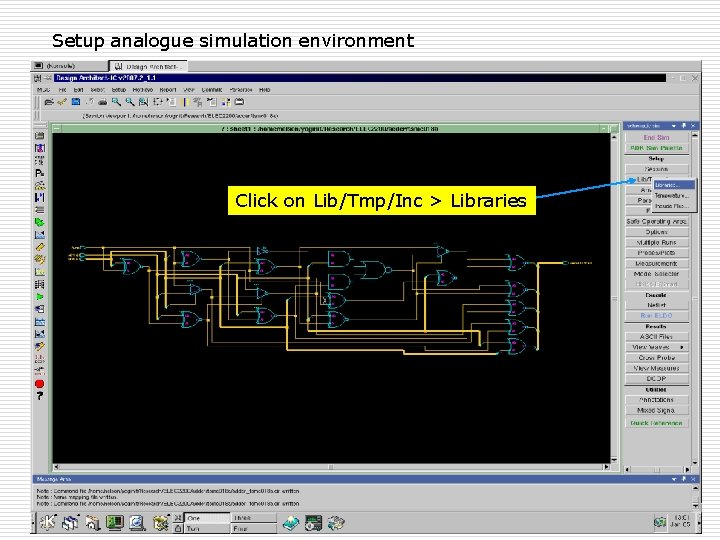Click the second magnifier zoom icon

(x=130, y=102)
